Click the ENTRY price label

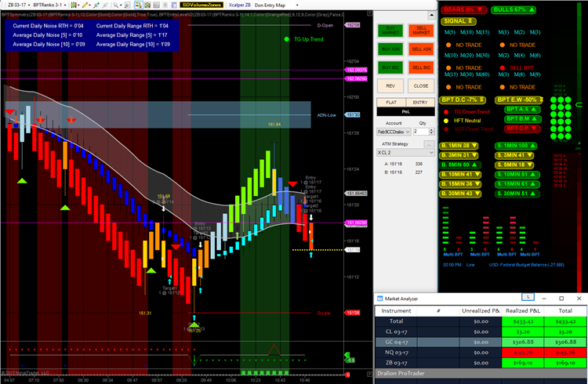pos(420,103)
